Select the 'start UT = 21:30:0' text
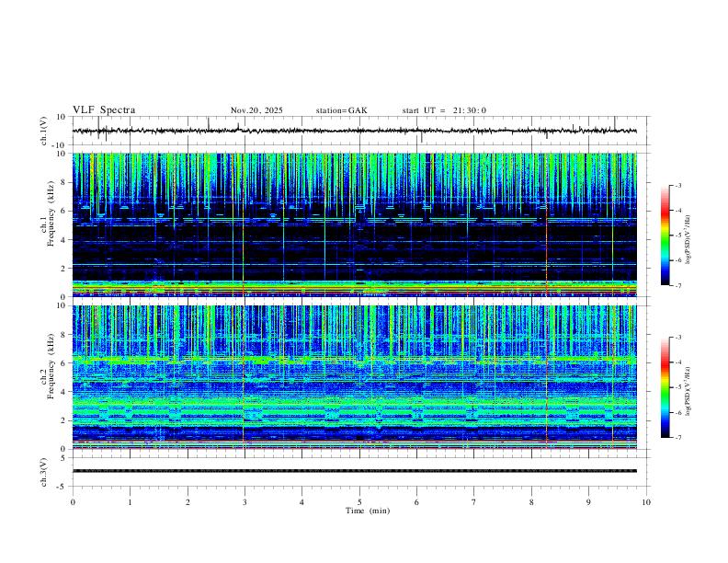This screenshot has height=563, width=728. tap(444, 110)
